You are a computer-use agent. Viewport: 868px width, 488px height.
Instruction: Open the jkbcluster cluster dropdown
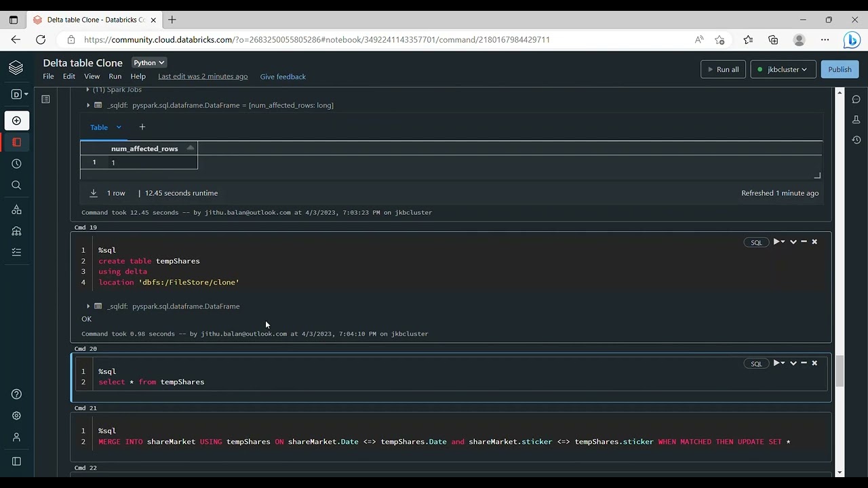[x=783, y=69]
